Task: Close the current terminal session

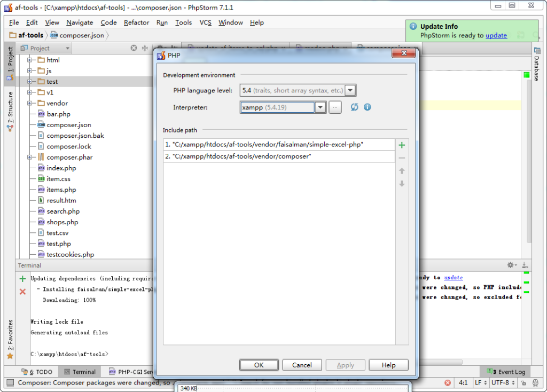Action: (x=22, y=292)
